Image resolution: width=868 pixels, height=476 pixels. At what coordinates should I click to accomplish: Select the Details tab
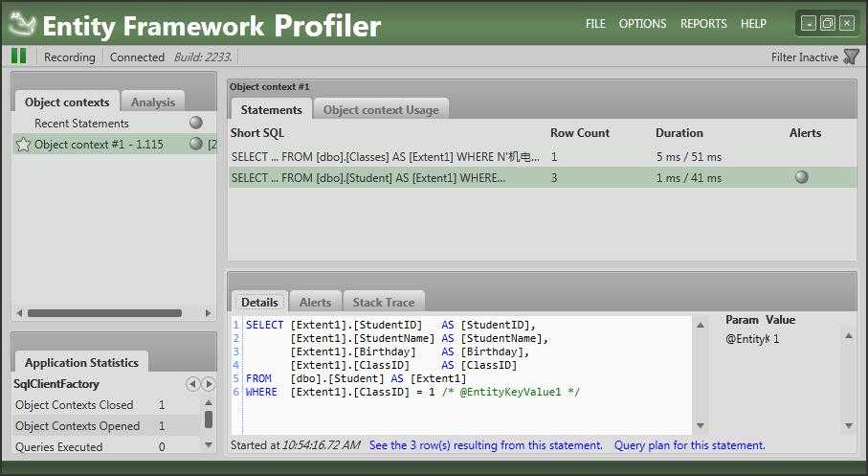(259, 302)
